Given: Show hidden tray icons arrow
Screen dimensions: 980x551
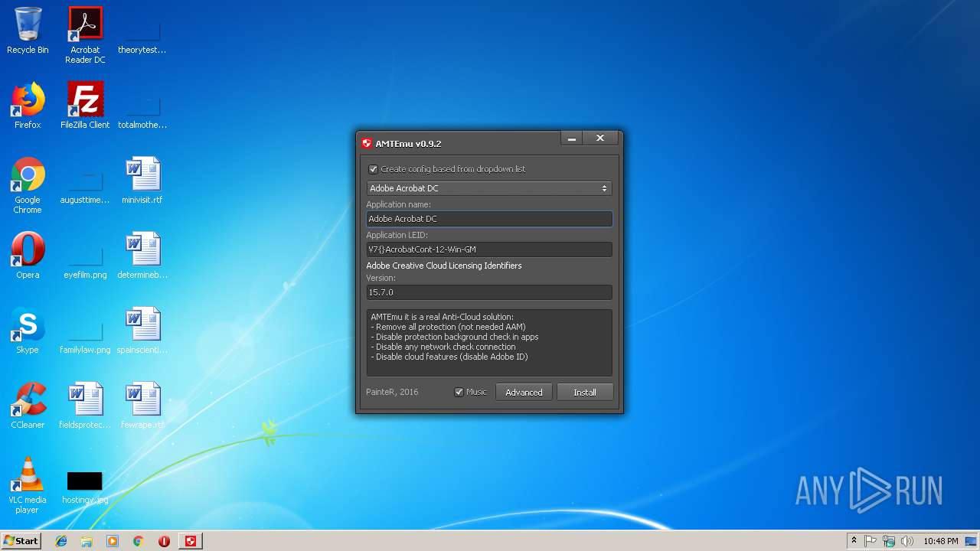Looking at the screenshot, I should coord(854,541).
